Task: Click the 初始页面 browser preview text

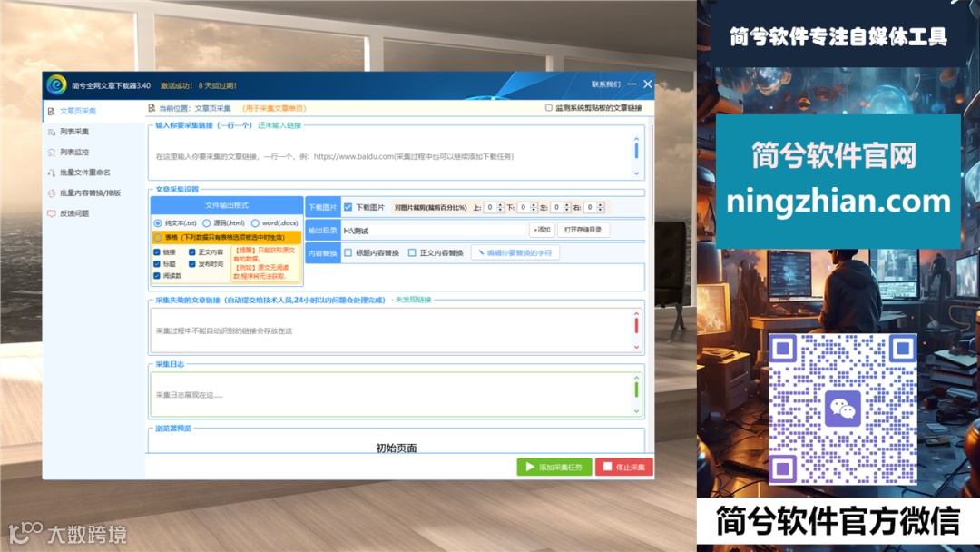Action: click(397, 448)
